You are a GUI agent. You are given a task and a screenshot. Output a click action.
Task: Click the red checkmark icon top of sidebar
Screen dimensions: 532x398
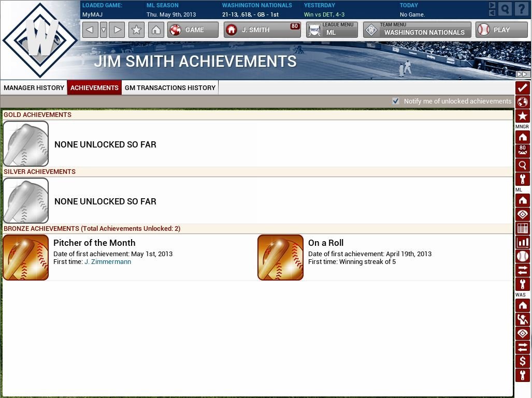[522, 87]
